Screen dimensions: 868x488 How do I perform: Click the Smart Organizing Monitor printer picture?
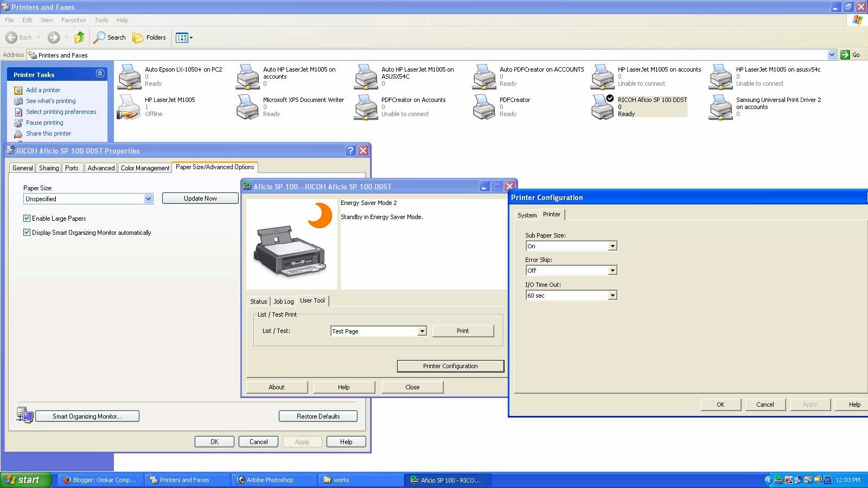click(291, 249)
